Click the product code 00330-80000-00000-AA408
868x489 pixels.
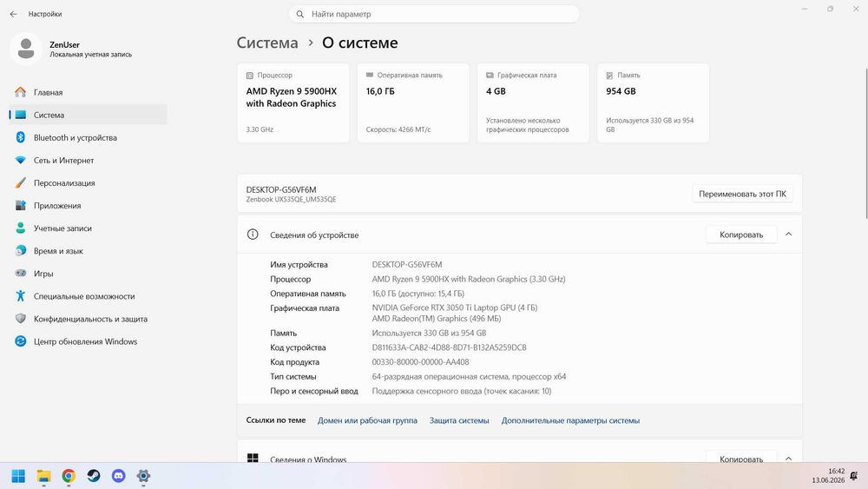(x=420, y=361)
